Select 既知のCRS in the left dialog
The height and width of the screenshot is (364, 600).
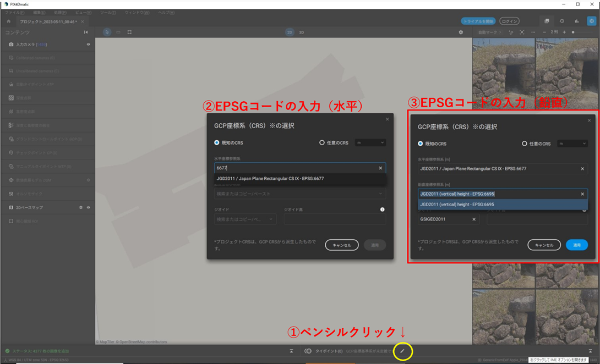(x=216, y=142)
